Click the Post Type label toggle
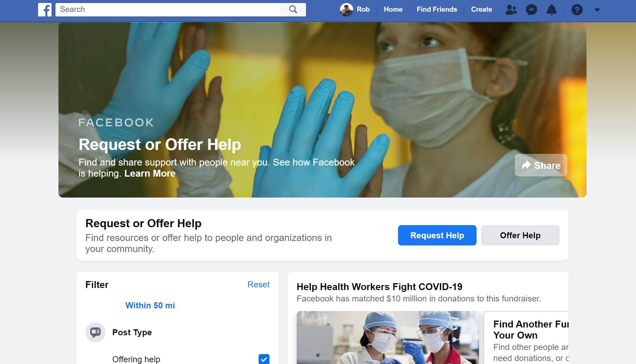This screenshot has width=636, height=364. pos(132,333)
